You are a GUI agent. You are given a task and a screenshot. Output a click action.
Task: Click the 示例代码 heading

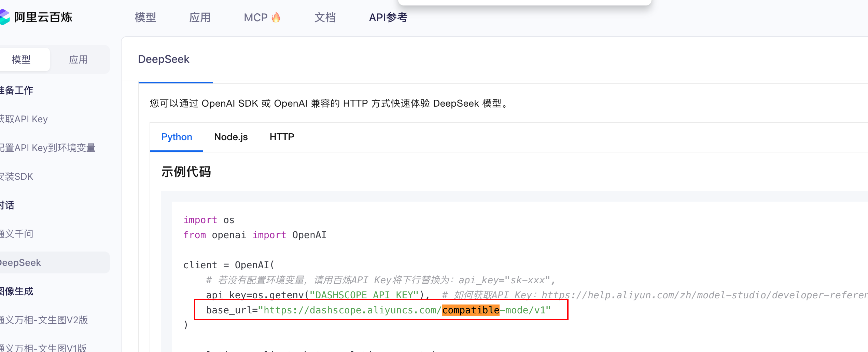tap(186, 172)
